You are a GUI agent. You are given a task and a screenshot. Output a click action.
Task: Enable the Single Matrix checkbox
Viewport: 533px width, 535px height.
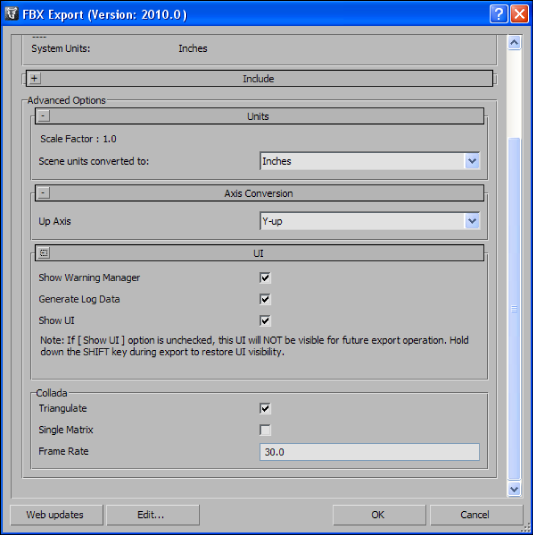(265, 430)
